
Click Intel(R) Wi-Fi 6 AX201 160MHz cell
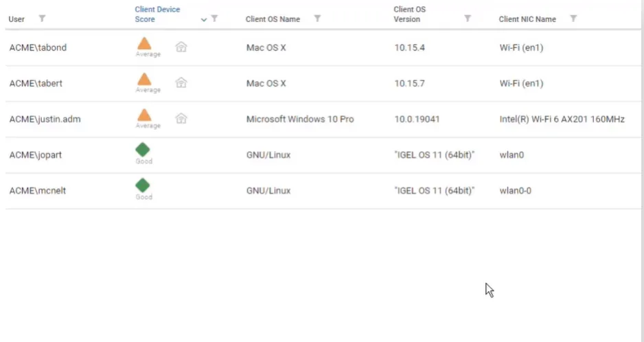(562, 119)
